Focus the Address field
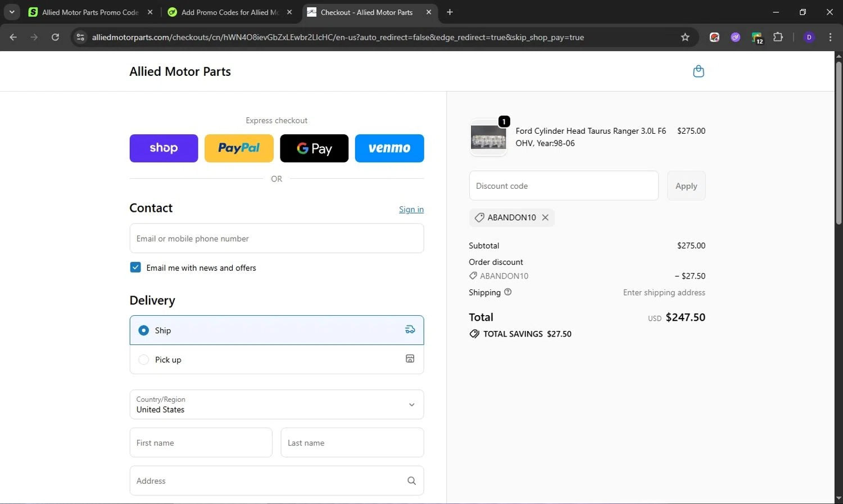The width and height of the screenshot is (843, 504). coord(277,481)
